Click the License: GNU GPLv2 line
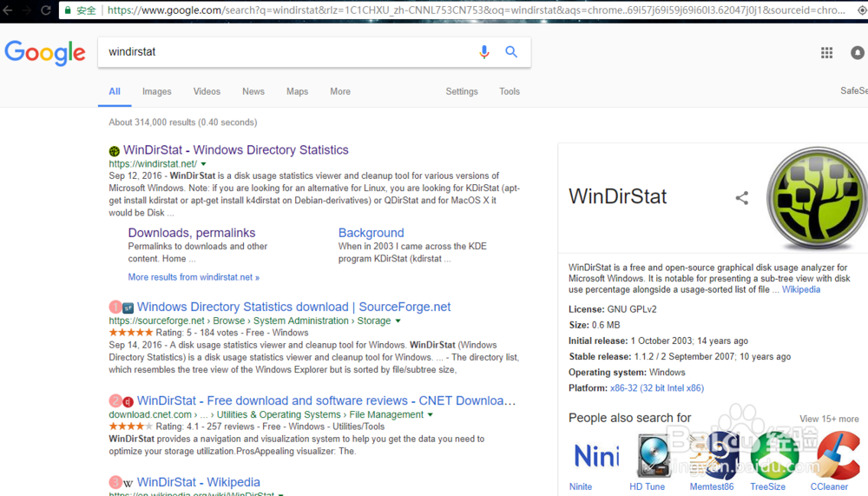 [612, 309]
